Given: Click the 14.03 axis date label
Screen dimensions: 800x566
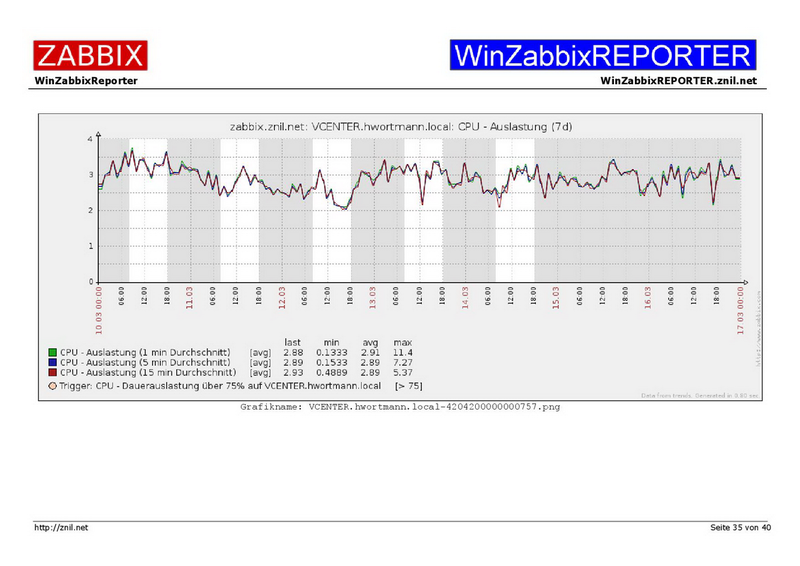Looking at the screenshot, I should tap(465, 298).
